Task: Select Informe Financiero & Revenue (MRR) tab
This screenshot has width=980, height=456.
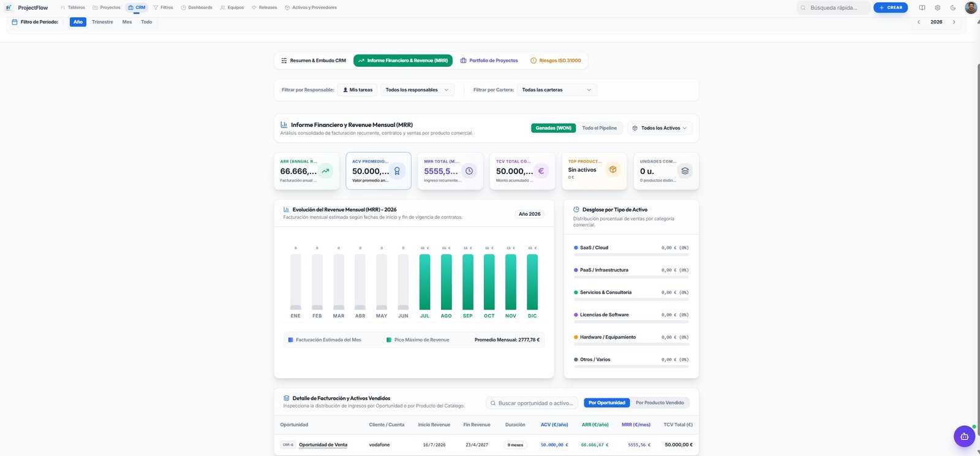Action: [403, 61]
